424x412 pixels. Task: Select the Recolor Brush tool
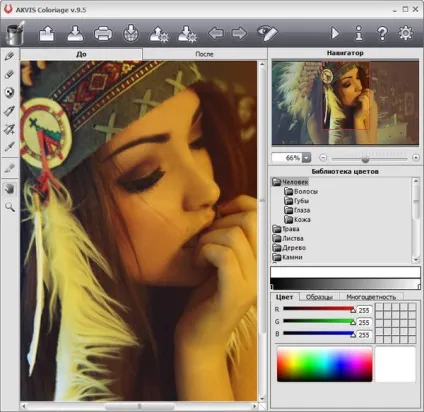point(10,168)
